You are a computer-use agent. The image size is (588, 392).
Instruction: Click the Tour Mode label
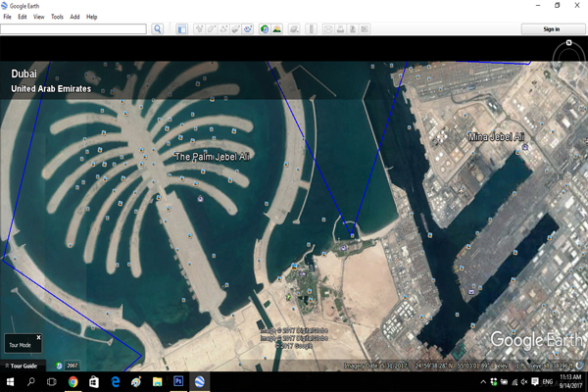click(20, 345)
